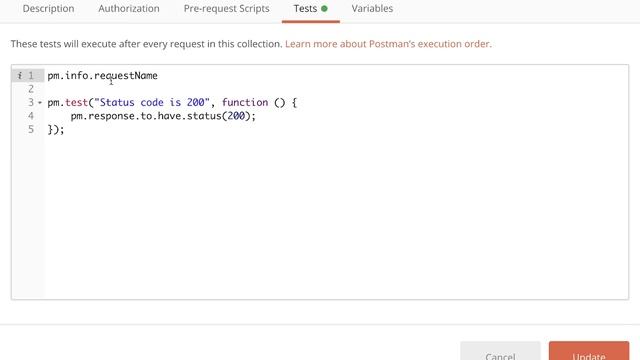
Task: Switch to the Description tab
Action: 48,9
